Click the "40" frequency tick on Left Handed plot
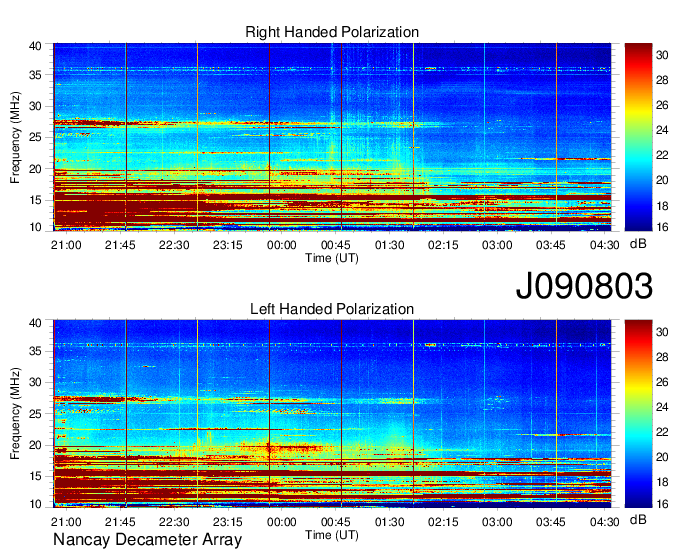The image size is (680, 552). point(36,323)
